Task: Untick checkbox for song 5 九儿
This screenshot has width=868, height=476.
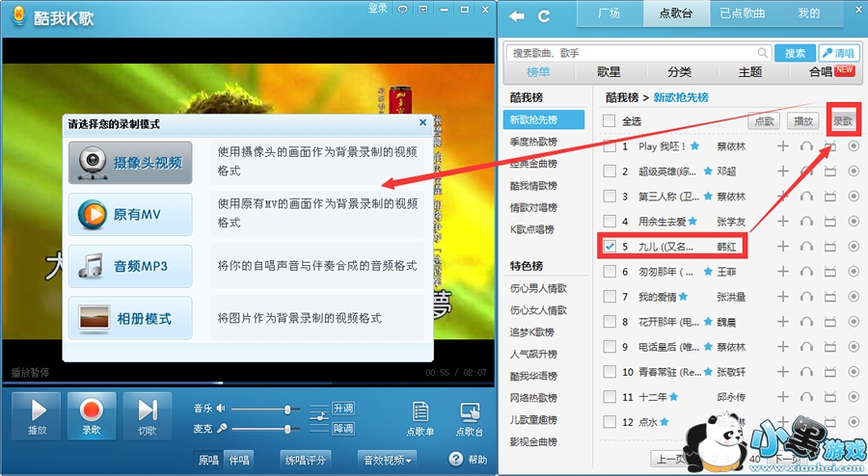Action: tap(610, 247)
